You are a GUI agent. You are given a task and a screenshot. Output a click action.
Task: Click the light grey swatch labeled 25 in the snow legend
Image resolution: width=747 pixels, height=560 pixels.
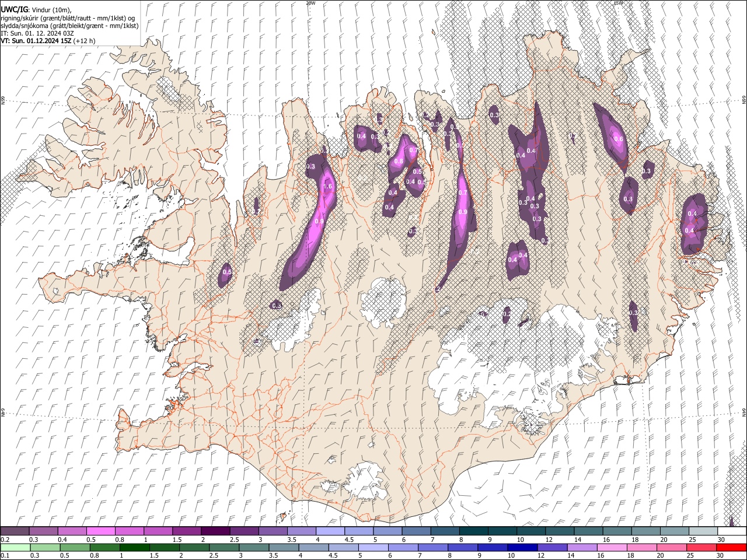[x=704, y=531]
